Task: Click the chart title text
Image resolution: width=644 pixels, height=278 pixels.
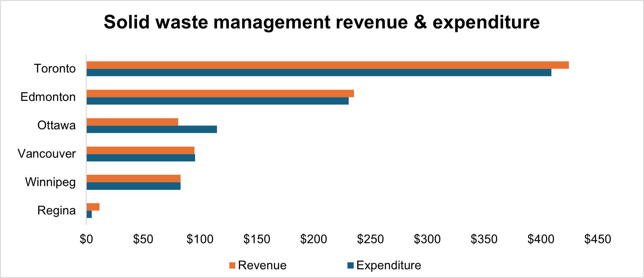Action: click(322, 22)
